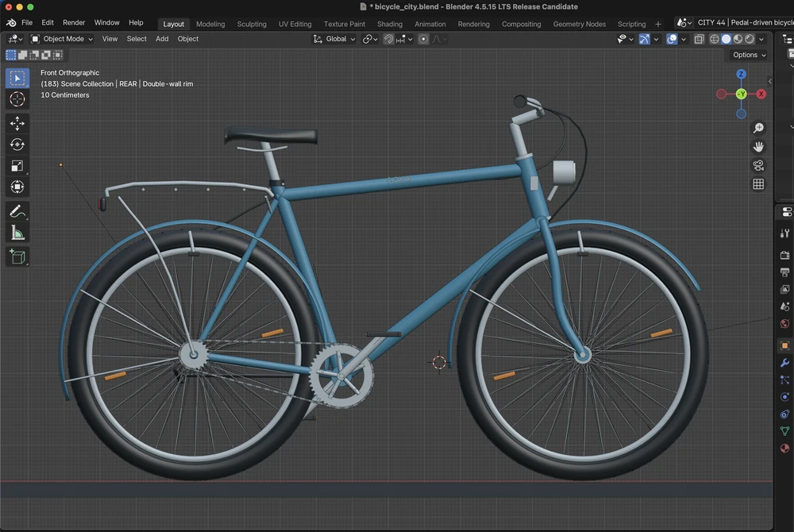The image size is (794, 532).
Task: Activate the Transform tool
Action: 17,187
